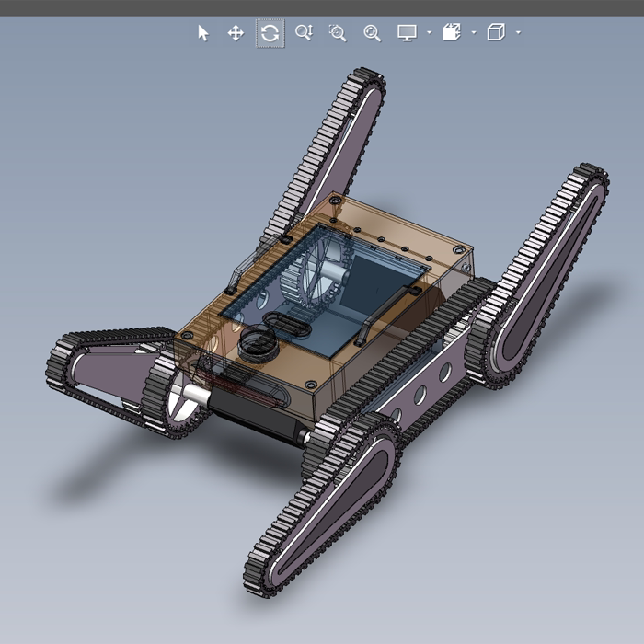The height and width of the screenshot is (644, 644).
Task: Choose the Select arrow tool
Action: 203,33
